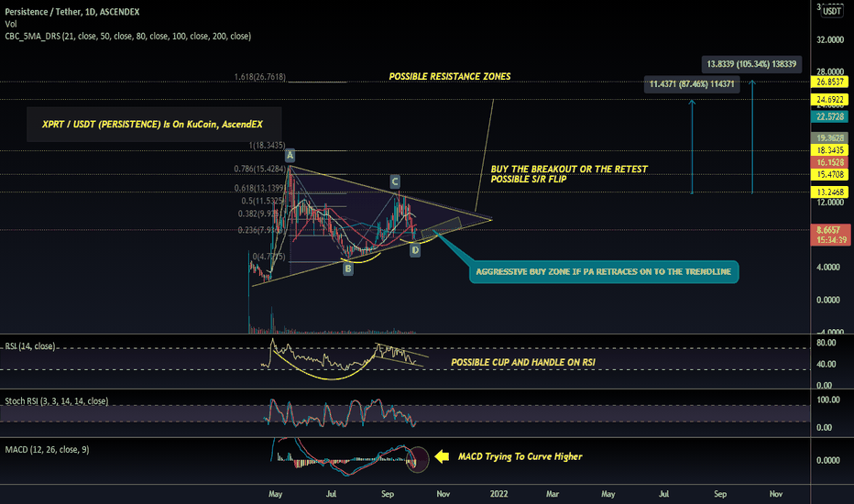Screen dimensions: 854x504
Task: Click the 13.2468 yellow price tag
Action: [830, 192]
